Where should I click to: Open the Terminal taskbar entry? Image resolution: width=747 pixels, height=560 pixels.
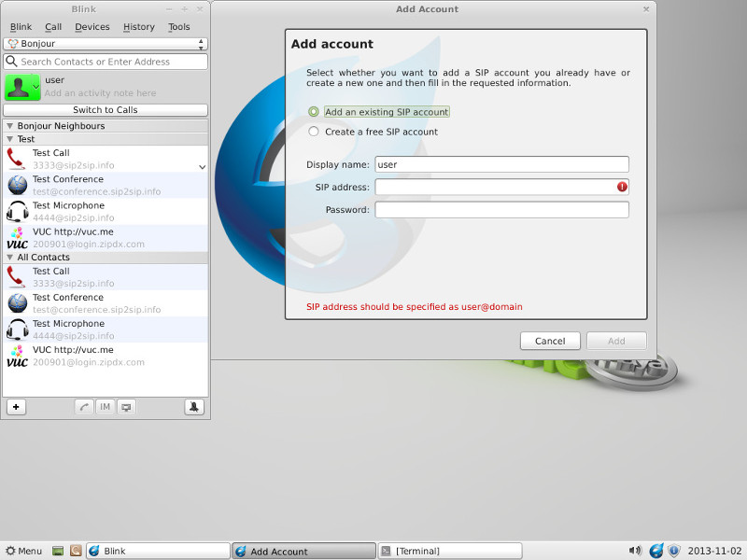450,551
